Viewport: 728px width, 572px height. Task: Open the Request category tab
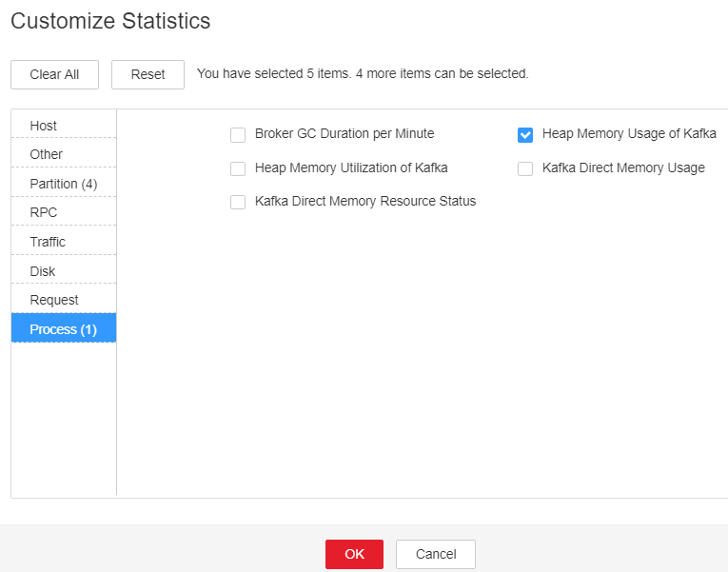click(x=64, y=300)
